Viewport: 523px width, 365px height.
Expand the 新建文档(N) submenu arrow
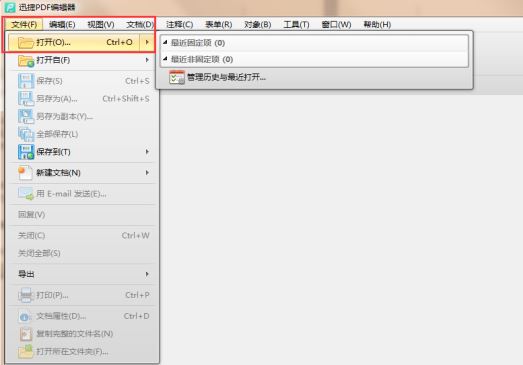(147, 172)
